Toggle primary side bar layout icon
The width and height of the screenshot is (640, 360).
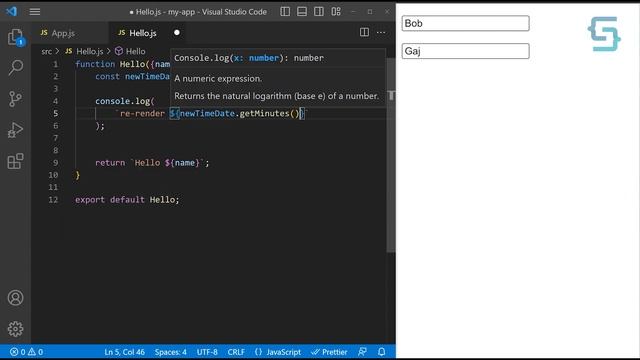pyautogui.click(x=285, y=11)
